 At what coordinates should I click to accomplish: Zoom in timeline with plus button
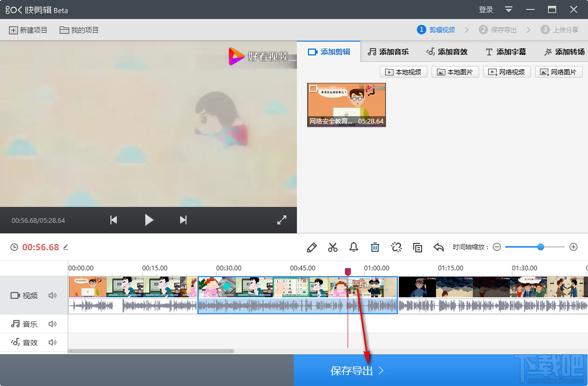tap(574, 247)
